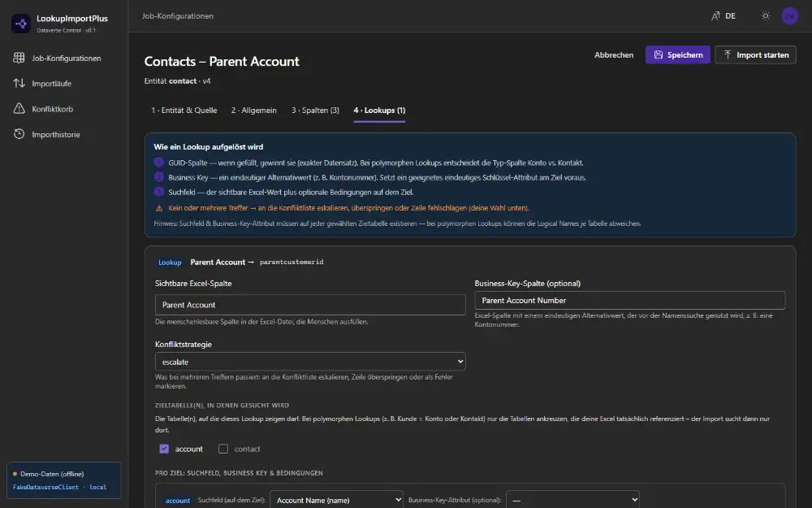812x508 pixels.
Task: Toggle the light/dark theme sun icon
Action: [766, 16]
